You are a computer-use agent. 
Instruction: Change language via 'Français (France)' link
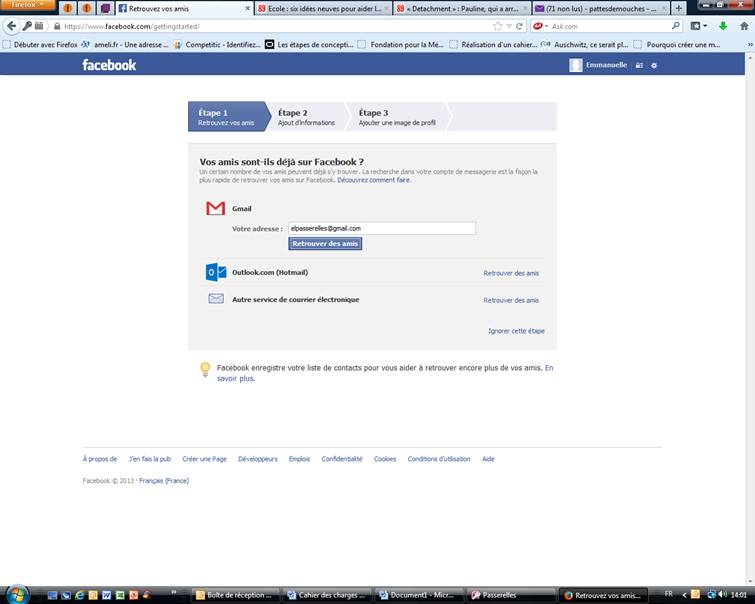coord(164,481)
